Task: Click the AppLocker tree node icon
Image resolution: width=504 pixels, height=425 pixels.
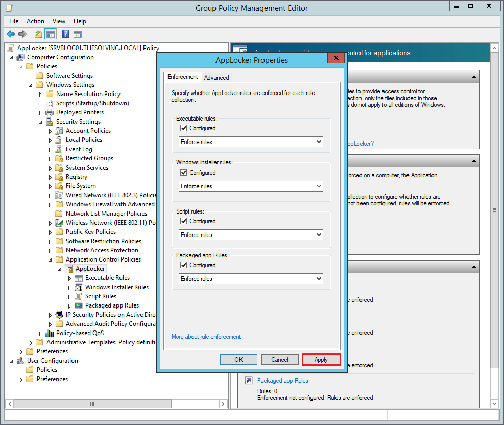Action: coord(69,269)
